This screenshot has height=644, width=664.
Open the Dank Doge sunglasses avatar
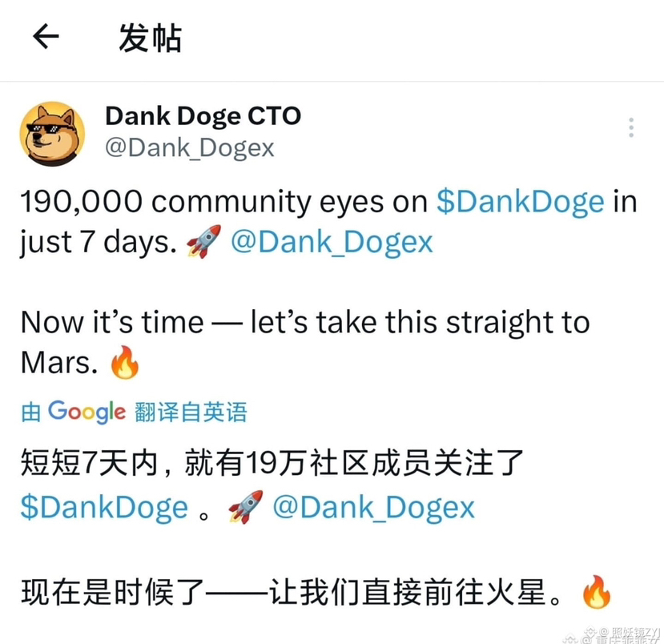[53, 134]
